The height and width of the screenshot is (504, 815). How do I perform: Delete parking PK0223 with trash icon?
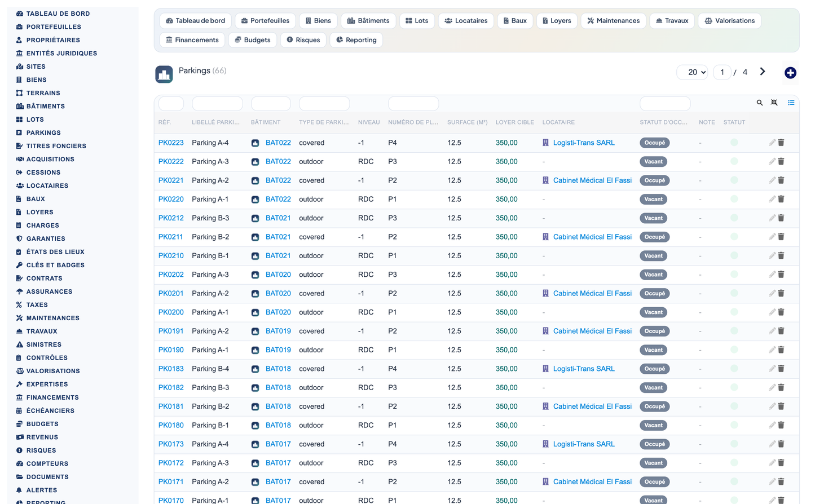coord(781,143)
